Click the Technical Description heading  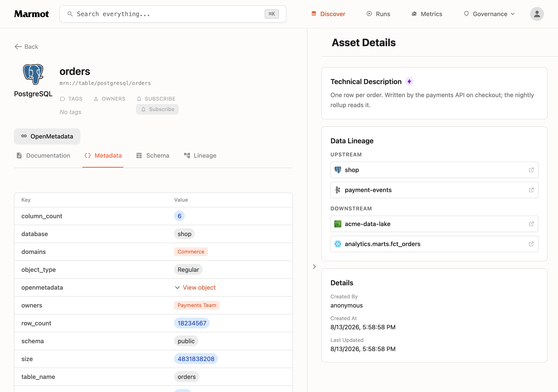(x=366, y=82)
